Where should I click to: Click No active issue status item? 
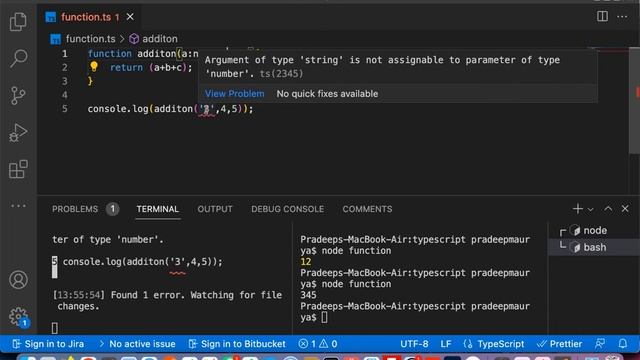pyautogui.click(x=138, y=344)
